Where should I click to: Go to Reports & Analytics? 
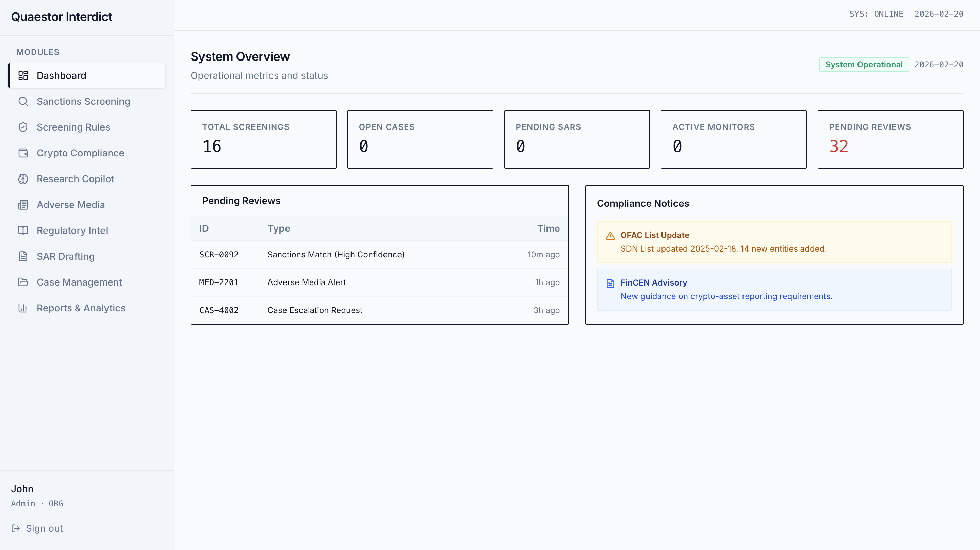click(x=81, y=308)
